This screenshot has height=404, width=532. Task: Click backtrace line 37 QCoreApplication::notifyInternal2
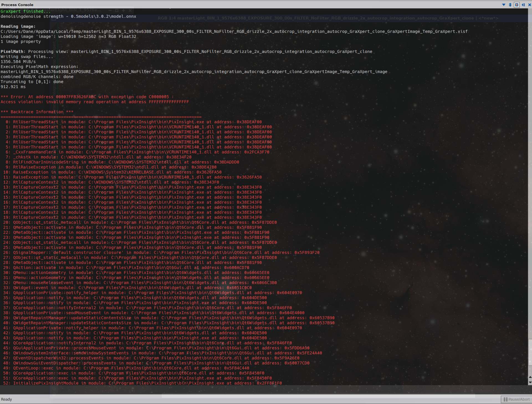click(147, 308)
